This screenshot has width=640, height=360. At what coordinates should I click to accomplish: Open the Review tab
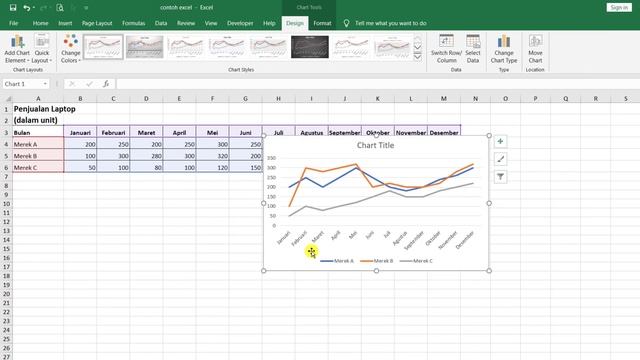pos(186,23)
